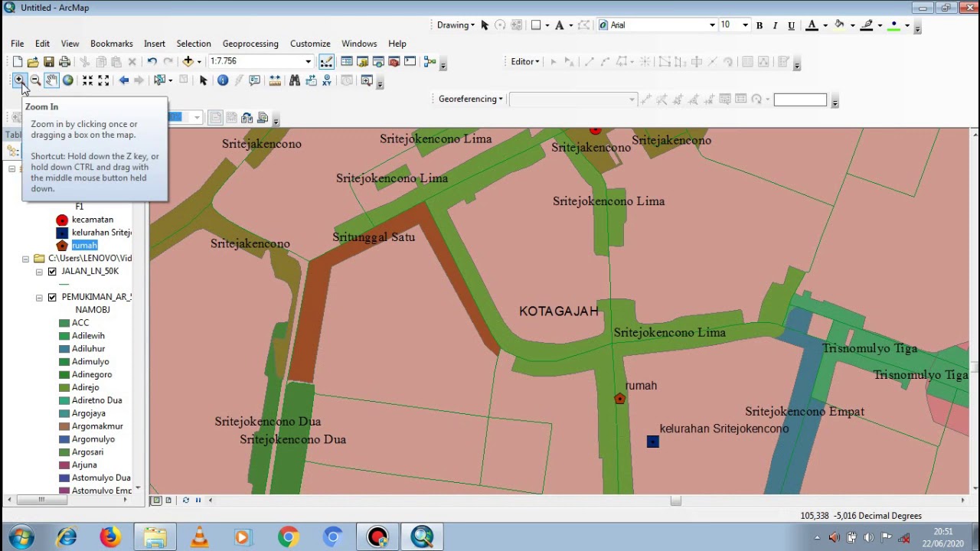Screen dimensions: 980x551
Task: Apply underline text formatting
Action: point(792,25)
